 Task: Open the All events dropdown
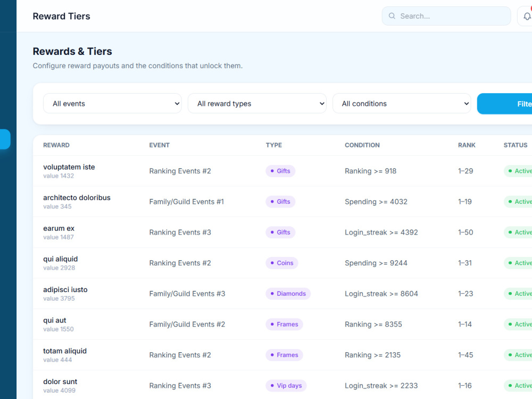click(112, 104)
